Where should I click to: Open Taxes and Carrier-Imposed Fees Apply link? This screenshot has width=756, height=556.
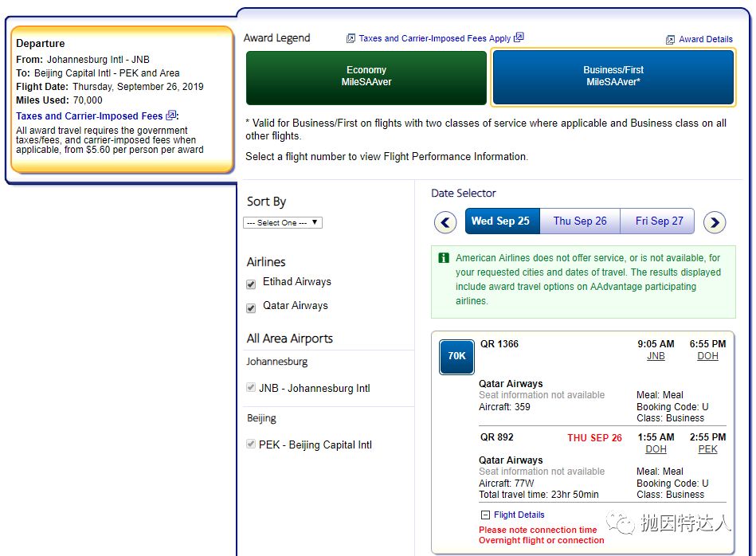pos(434,38)
